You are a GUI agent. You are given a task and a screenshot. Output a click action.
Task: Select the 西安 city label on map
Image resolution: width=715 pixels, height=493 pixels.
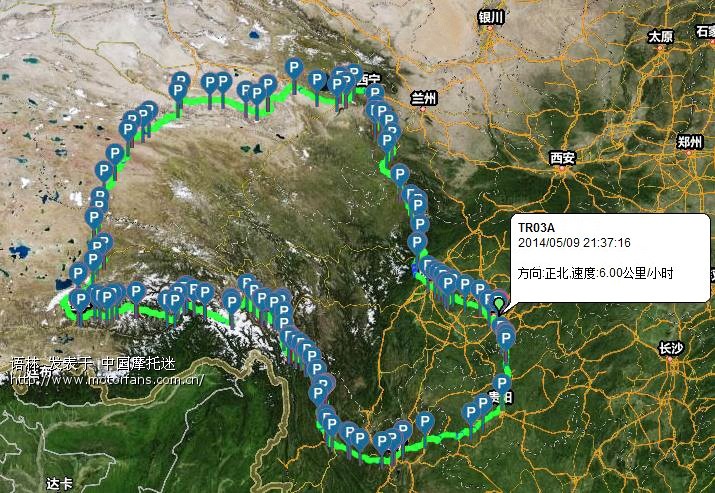pyautogui.click(x=563, y=159)
